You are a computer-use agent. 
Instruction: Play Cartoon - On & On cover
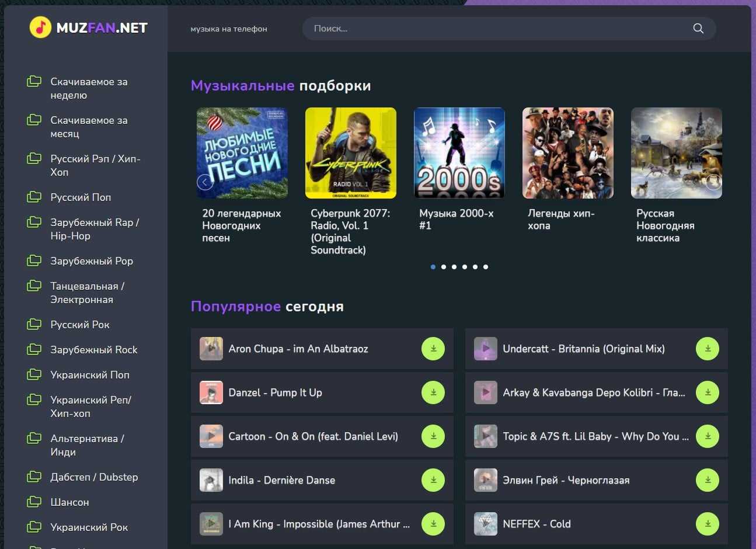coord(211,436)
